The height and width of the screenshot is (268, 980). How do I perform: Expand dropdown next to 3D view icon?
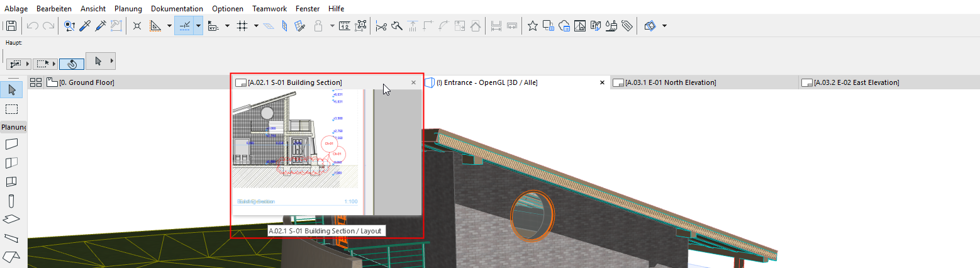664,26
